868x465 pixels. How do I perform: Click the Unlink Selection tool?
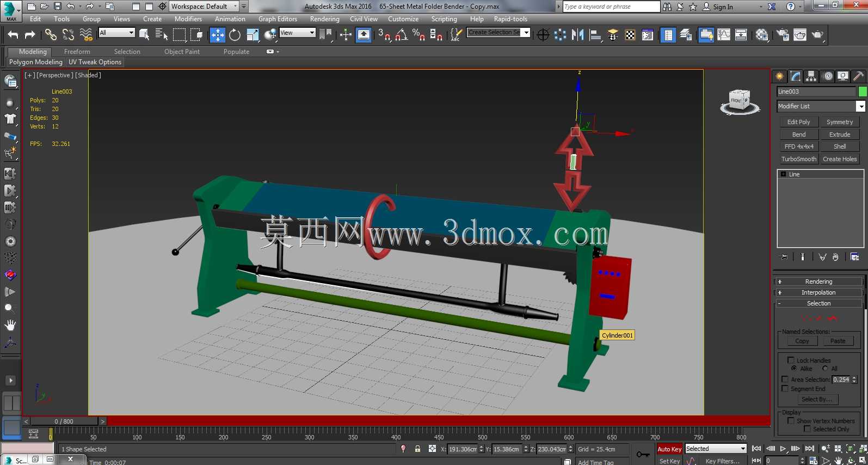tap(68, 35)
